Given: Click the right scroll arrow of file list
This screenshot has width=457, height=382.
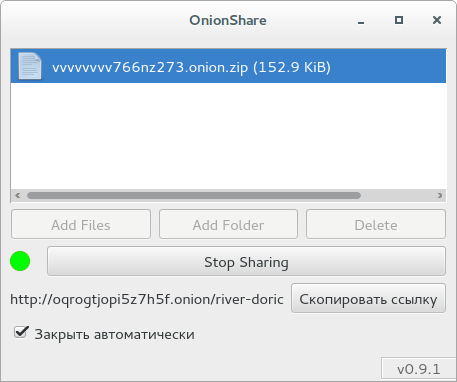Looking at the screenshot, I should click(x=440, y=195).
